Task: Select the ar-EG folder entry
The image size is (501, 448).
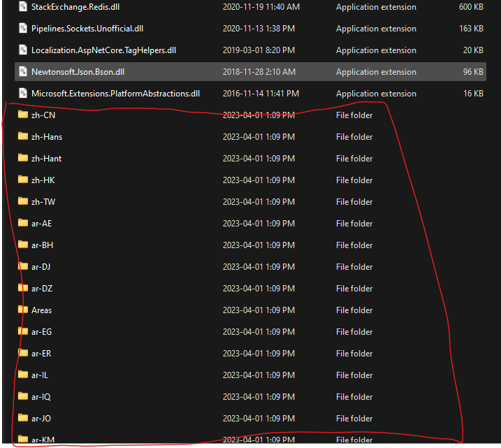Action: [42, 332]
